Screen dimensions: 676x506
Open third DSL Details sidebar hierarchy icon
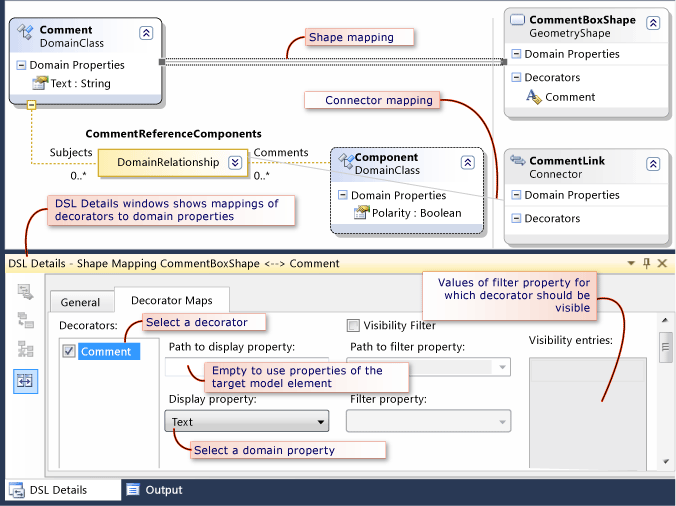pos(25,349)
